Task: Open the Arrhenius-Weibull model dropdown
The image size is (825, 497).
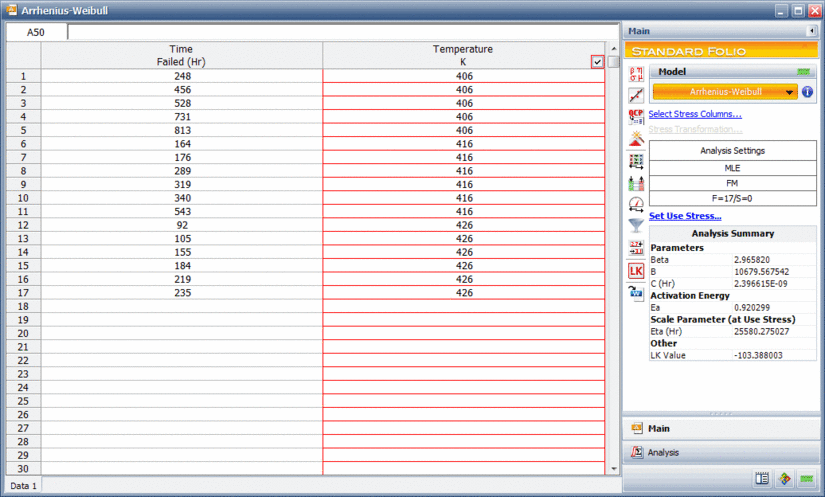Action: [x=790, y=92]
